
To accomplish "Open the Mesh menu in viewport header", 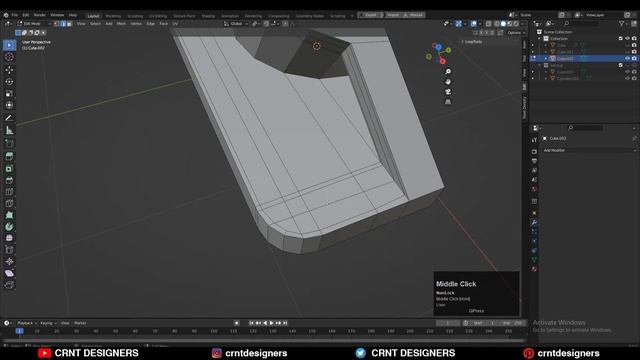I will point(121,24).
